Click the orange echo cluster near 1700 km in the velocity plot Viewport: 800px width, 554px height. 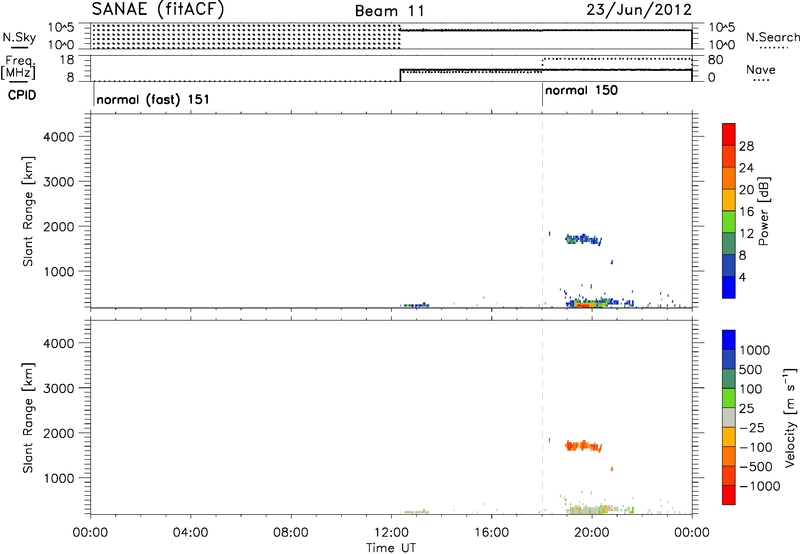(583, 446)
